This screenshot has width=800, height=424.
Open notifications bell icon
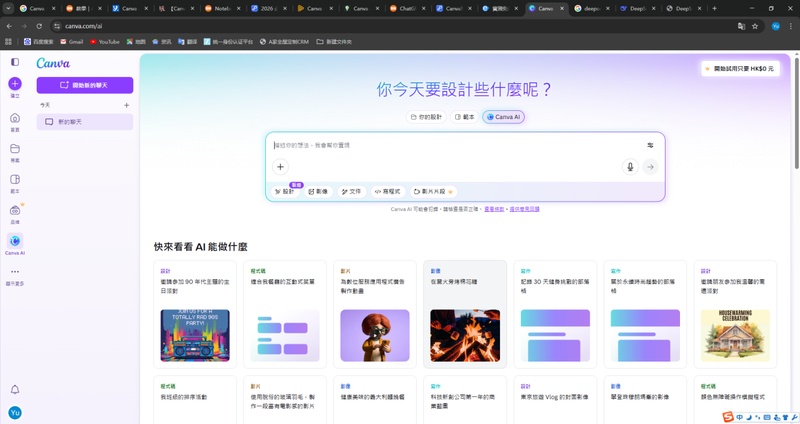coord(15,389)
